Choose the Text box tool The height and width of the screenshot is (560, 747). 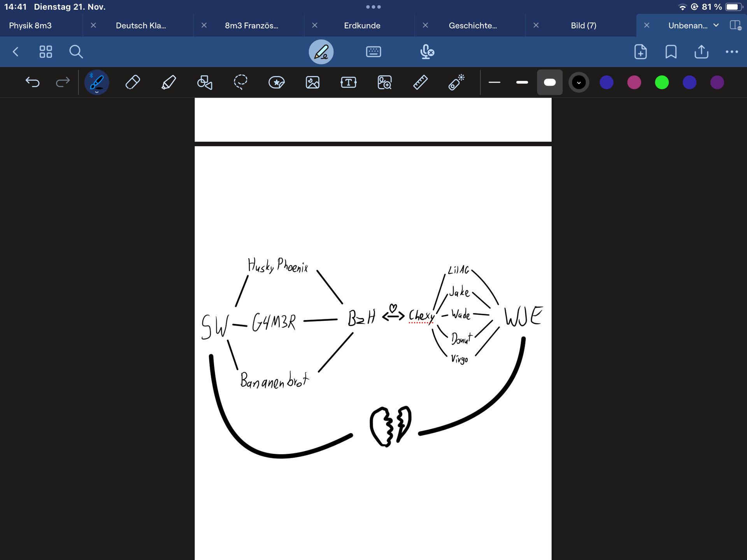pyautogui.click(x=348, y=82)
